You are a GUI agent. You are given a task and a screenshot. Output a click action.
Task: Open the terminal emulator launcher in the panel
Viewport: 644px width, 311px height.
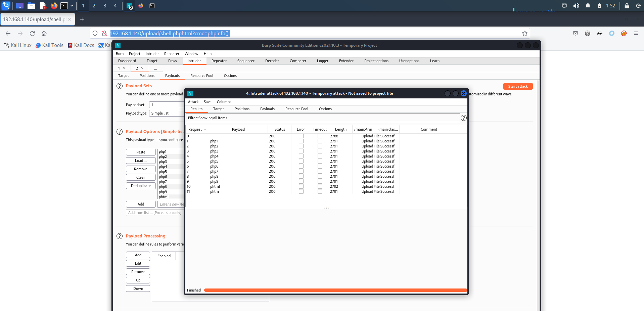coord(64,6)
